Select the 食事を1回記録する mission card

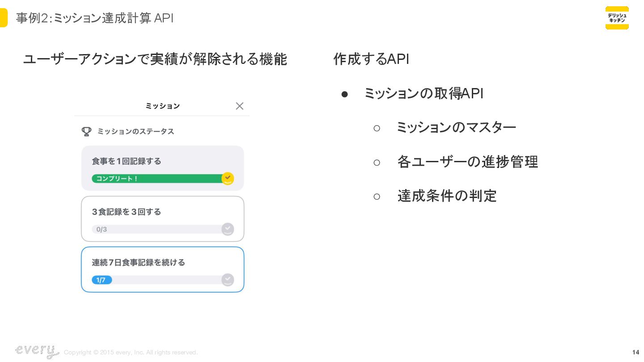(x=163, y=168)
